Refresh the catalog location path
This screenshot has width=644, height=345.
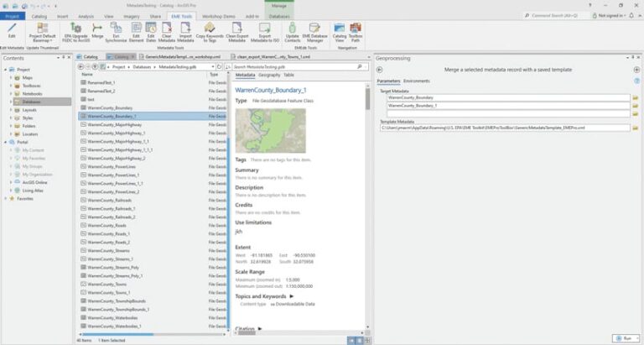(220, 66)
